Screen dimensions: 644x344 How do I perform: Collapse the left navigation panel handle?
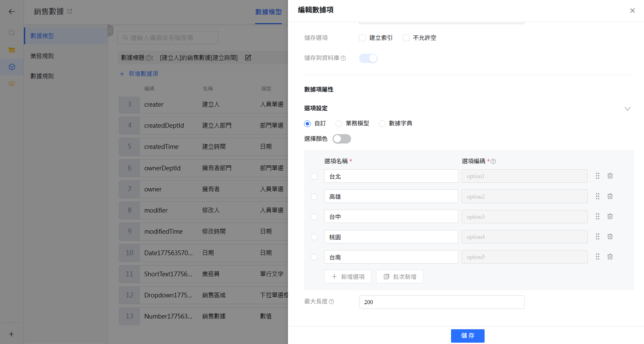pos(110,31)
